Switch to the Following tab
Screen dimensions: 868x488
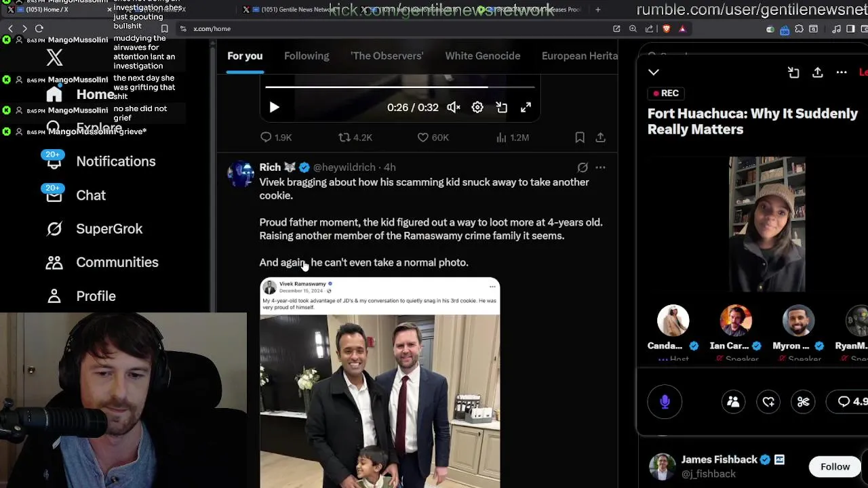pyautogui.click(x=307, y=56)
